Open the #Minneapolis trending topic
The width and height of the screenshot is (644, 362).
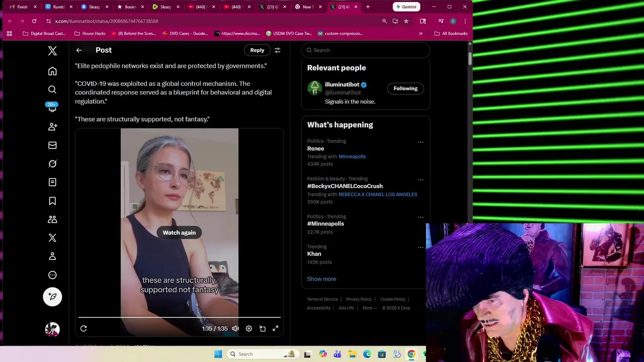(326, 224)
